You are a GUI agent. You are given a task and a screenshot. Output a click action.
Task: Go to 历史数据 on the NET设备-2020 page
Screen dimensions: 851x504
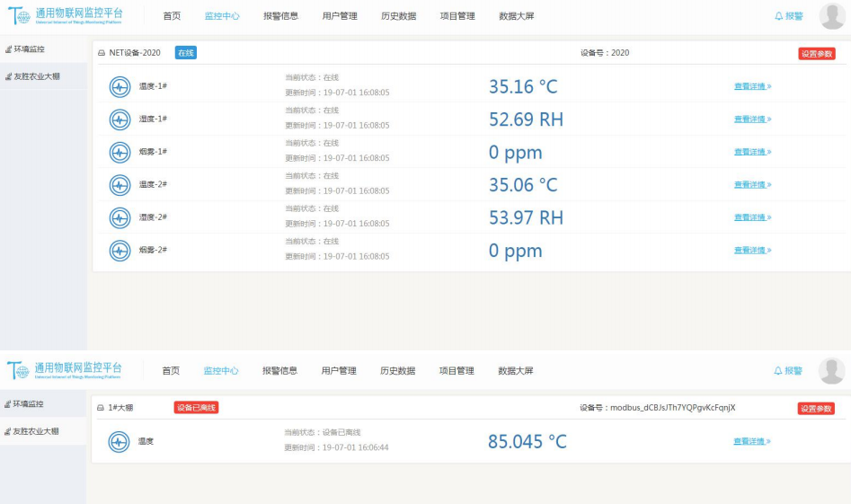398,16
